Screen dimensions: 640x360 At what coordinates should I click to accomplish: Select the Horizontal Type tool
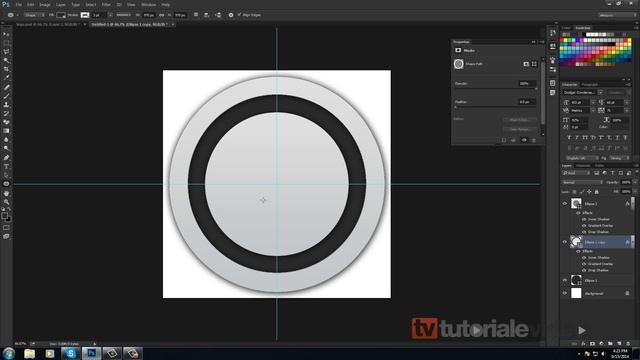point(6,167)
